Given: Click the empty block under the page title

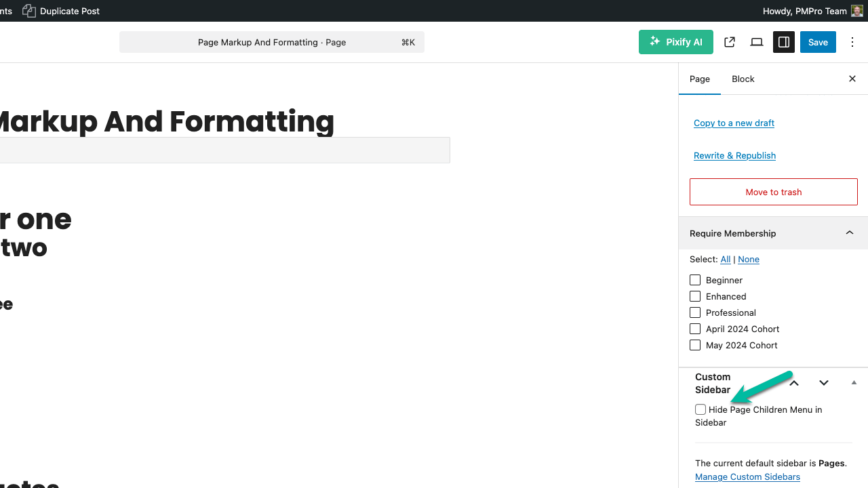Looking at the screenshot, I should (x=224, y=150).
